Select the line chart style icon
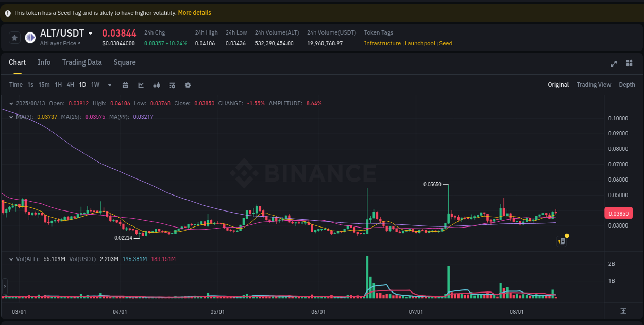The height and width of the screenshot is (325, 644). [141, 84]
